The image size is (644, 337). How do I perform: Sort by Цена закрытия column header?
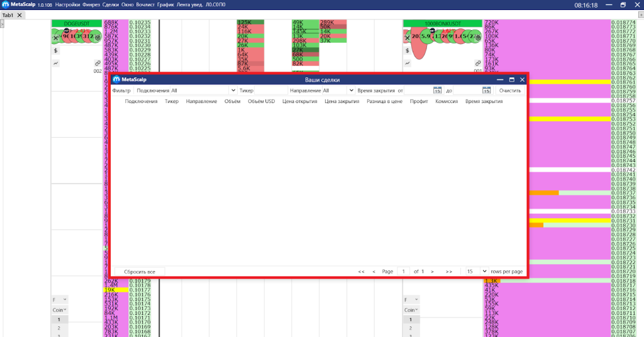[341, 101]
